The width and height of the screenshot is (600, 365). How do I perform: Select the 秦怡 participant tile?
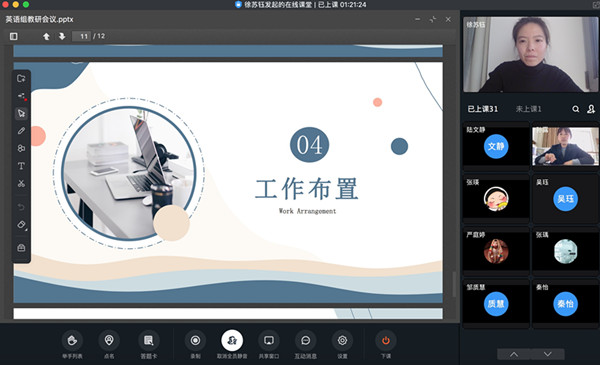pos(565,303)
